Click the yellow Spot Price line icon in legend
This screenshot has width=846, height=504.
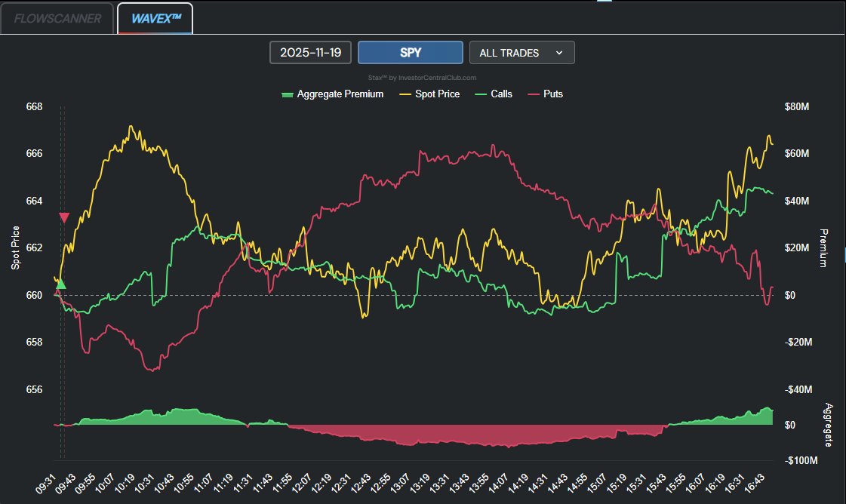coord(406,94)
